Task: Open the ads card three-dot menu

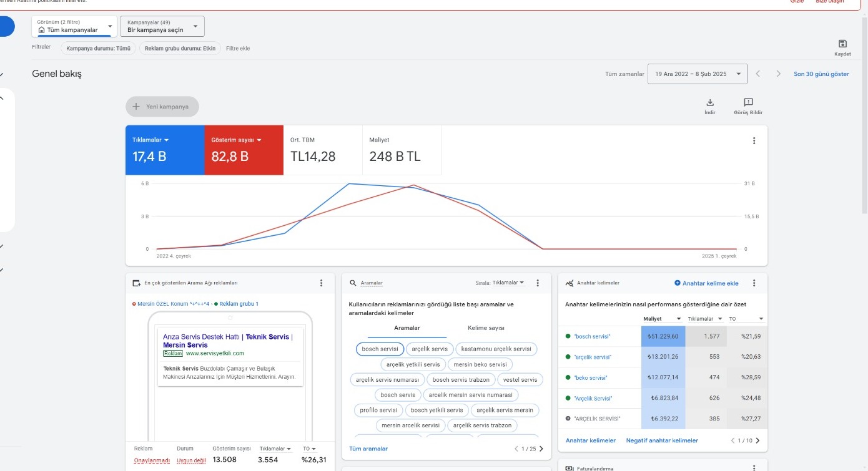Action: click(322, 283)
